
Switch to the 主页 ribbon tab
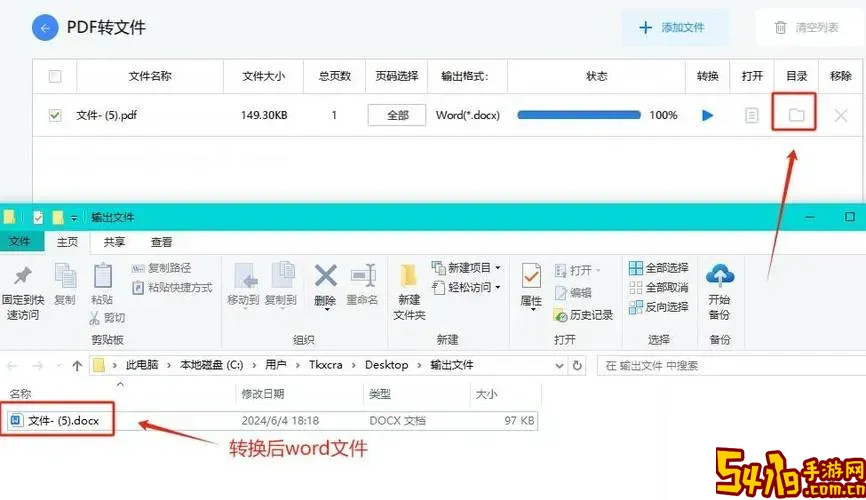point(67,242)
